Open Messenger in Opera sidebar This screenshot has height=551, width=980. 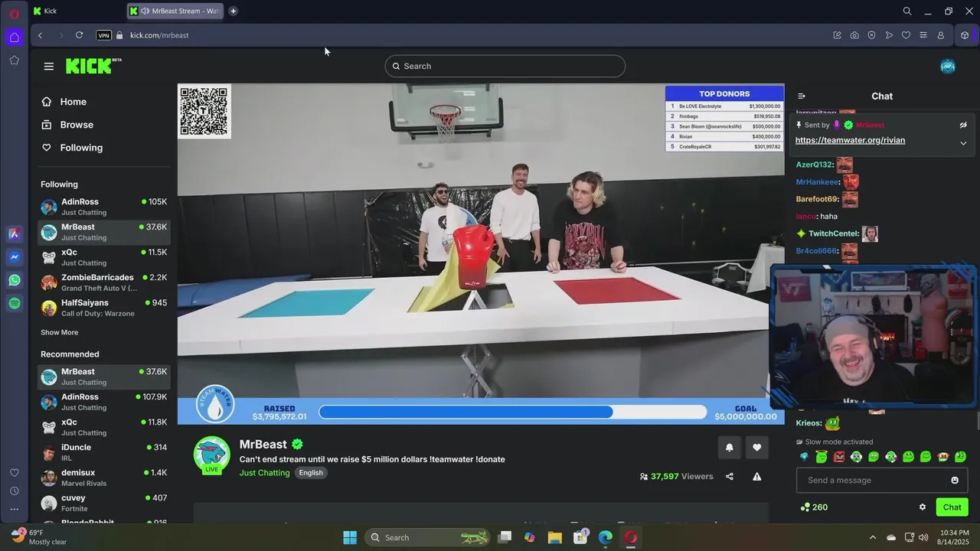click(15, 257)
